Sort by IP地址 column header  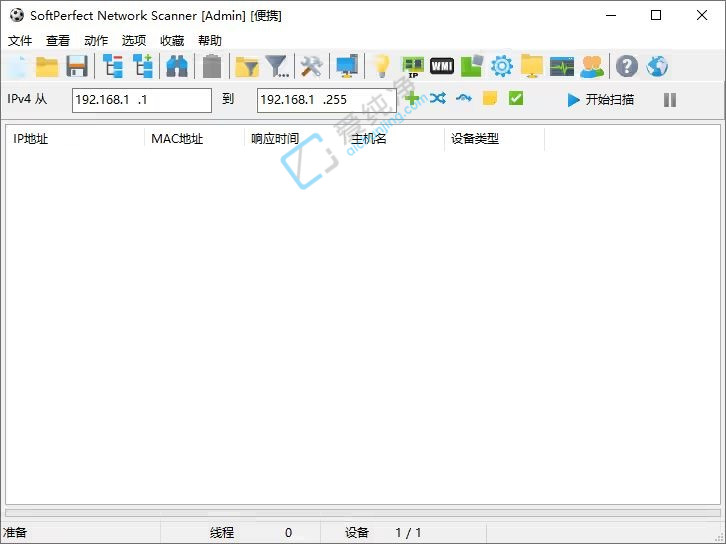point(75,138)
